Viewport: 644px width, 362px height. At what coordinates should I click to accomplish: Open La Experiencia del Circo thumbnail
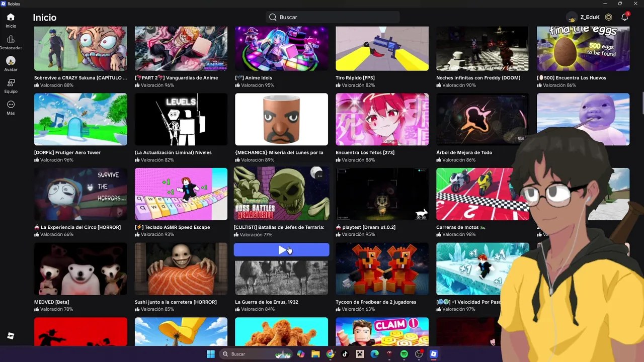point(80,194)
